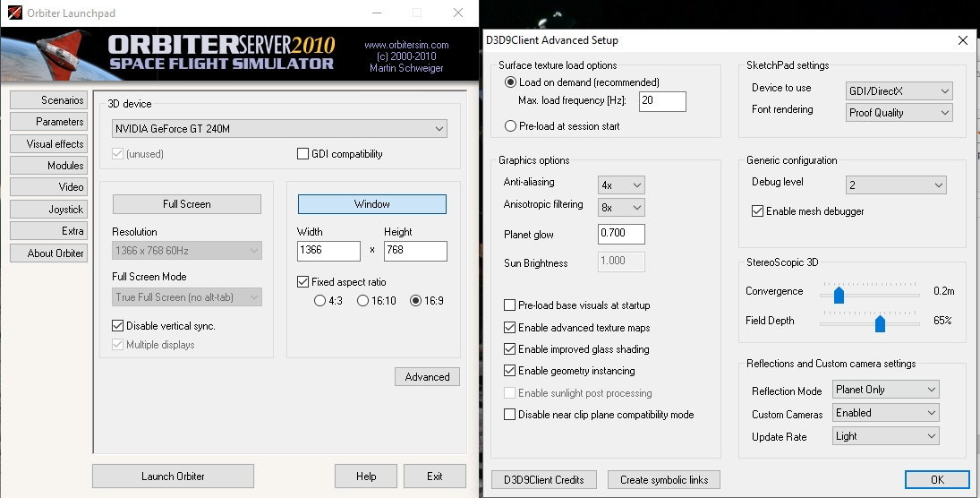980x498 pixels.
Task: Show the About Orbiter tab
Action: tap(48, 253)
